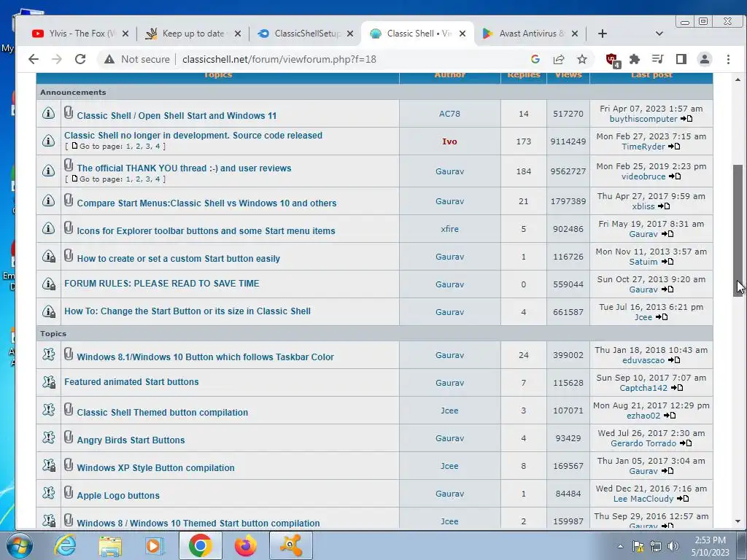
Task: Go to page 2 of THANK YOU thread
Action: (138, 179)
